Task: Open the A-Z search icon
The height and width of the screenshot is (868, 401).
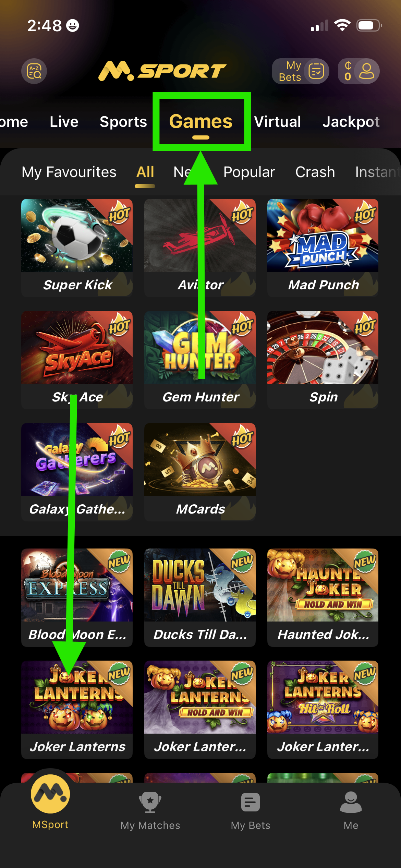Action: [34, 71]
